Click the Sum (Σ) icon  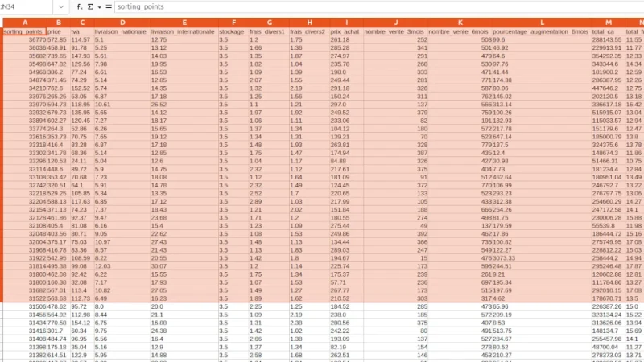90,6
